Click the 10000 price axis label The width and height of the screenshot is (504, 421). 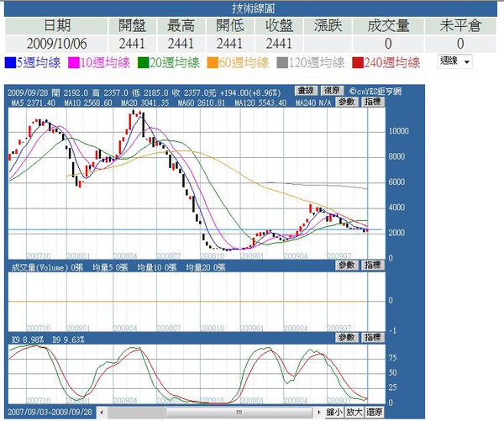point(398,131)
